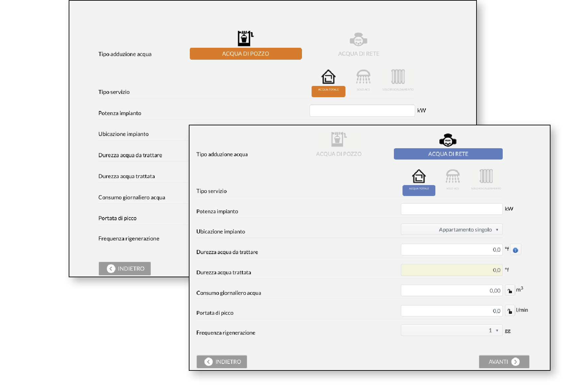This screenshot has width=588, height=392.
Task: Click the black water meter icon in front window
Action: click(448, 140)
